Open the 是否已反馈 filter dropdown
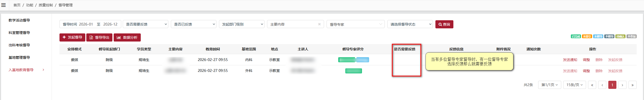Screen dimensions: 644x100 pyautogui.click(x=194, y=24)
